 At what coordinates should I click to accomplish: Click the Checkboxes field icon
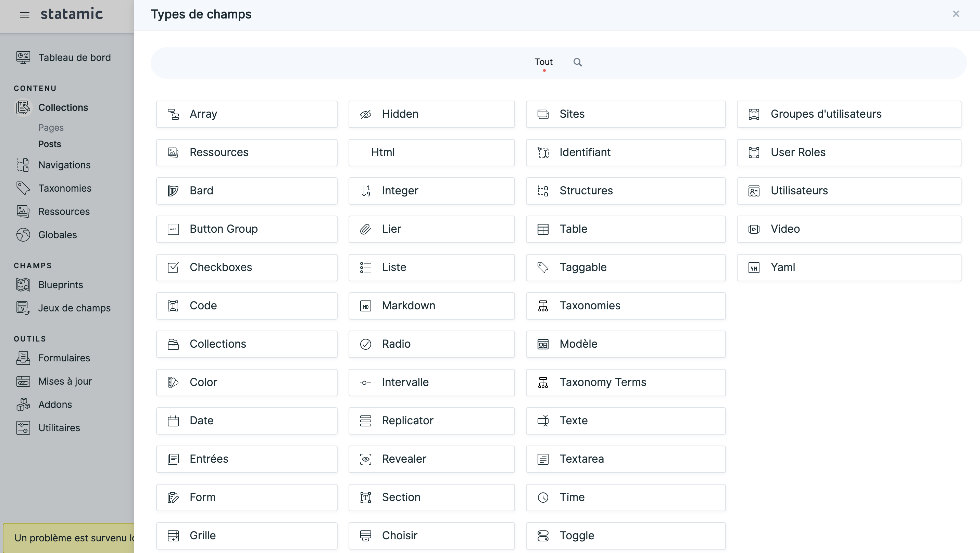[x=173, y=268]
